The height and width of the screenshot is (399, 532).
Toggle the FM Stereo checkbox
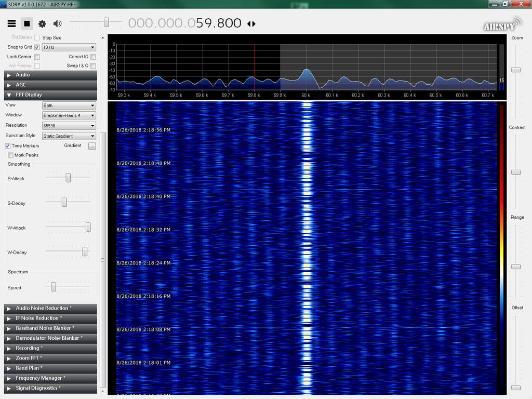37,37
